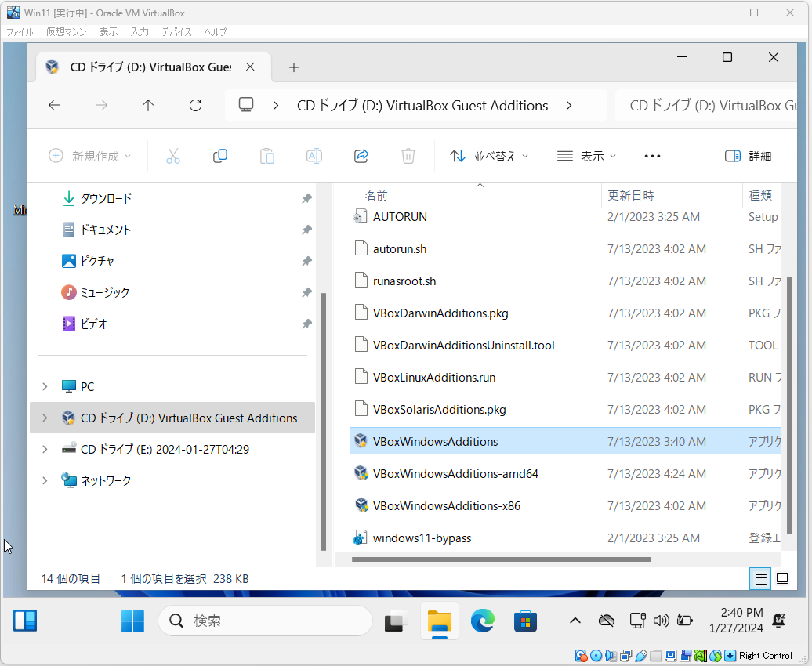Click the horizontal scrollbar in file list

pos(502,559)
